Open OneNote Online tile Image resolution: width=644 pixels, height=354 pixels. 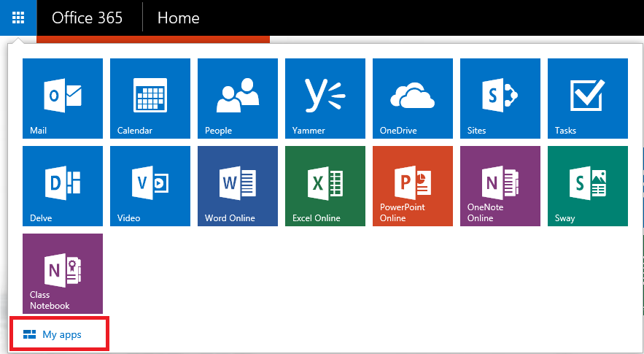point(500,186)
